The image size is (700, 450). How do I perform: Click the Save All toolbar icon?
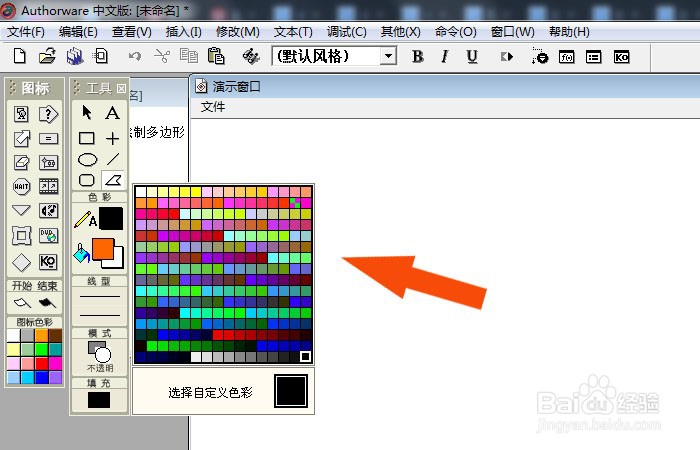75,56
